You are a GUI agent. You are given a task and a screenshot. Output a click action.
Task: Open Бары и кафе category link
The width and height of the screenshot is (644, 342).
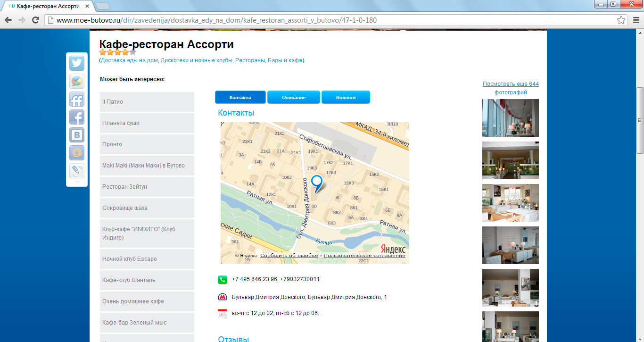pyautogui.click(x=285, y=60)
